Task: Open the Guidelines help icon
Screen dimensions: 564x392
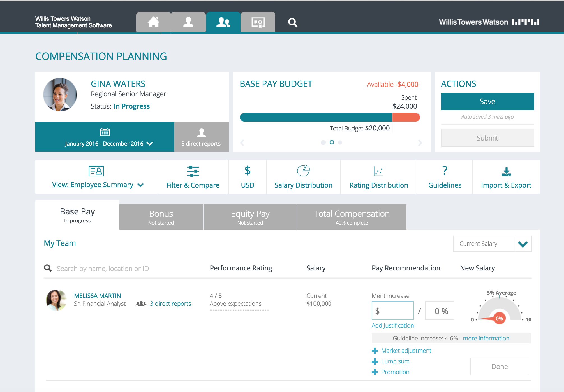Action: point(445,177)
